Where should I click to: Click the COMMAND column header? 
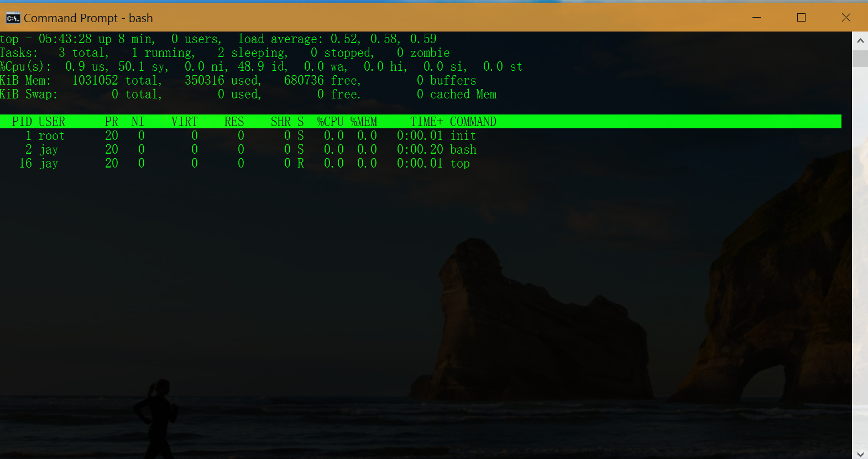[473, 122]
